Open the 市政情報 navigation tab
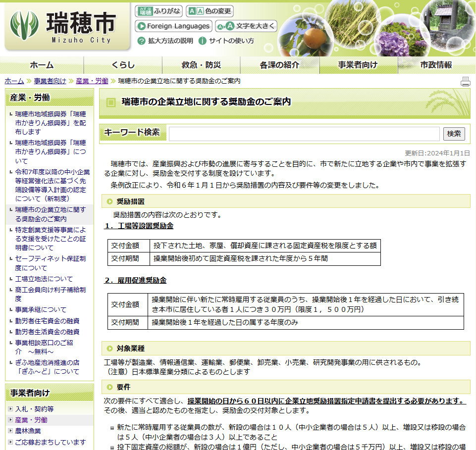This screenshot has height=450, width=476. 436,65
